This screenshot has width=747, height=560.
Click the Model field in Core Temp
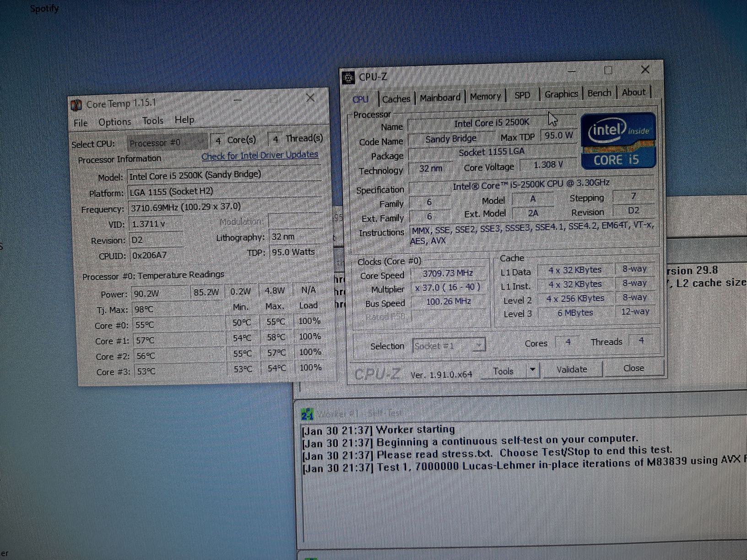coord(224,175)
